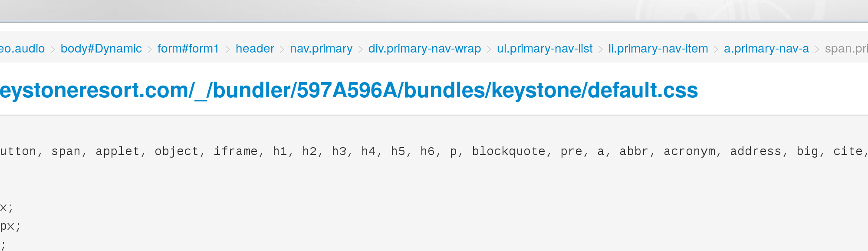Click the chevron after body#Dynamic breadcrumb
This screenshot has height=251, width=868.
coord(149,49)
